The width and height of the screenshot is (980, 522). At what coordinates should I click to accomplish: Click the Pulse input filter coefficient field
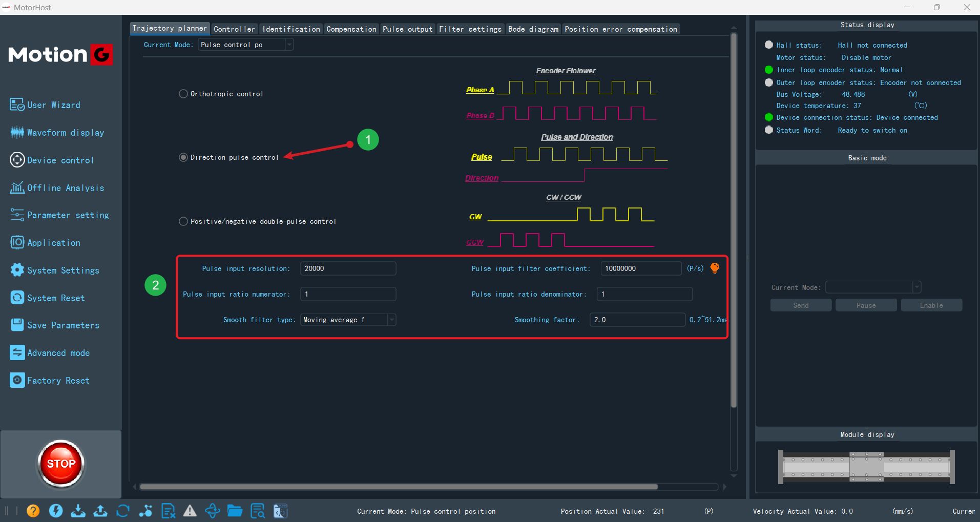point(641,268)
